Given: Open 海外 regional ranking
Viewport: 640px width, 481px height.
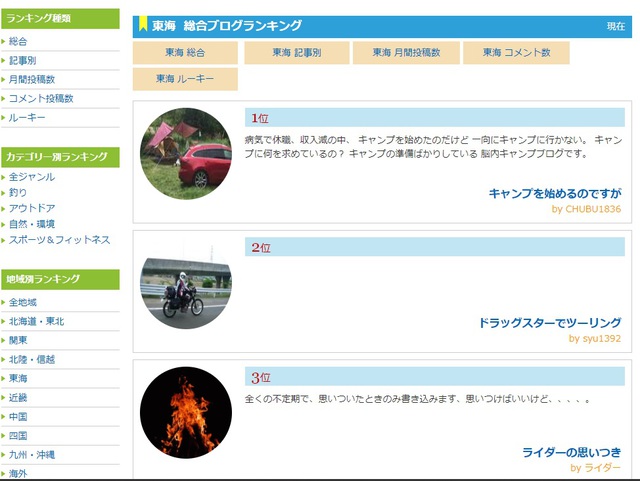Looking at the screenshot, I should (18, 473).
